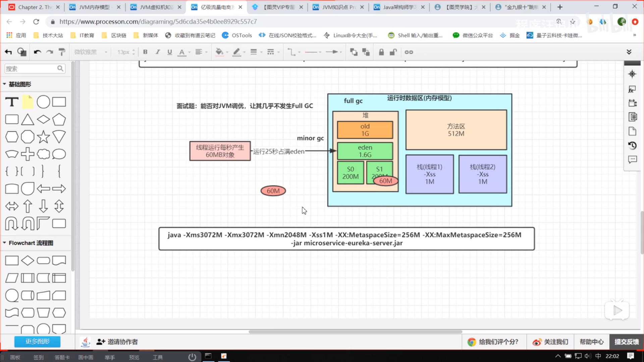
Task: Select the five-point star shape
Action: (43, 137)
